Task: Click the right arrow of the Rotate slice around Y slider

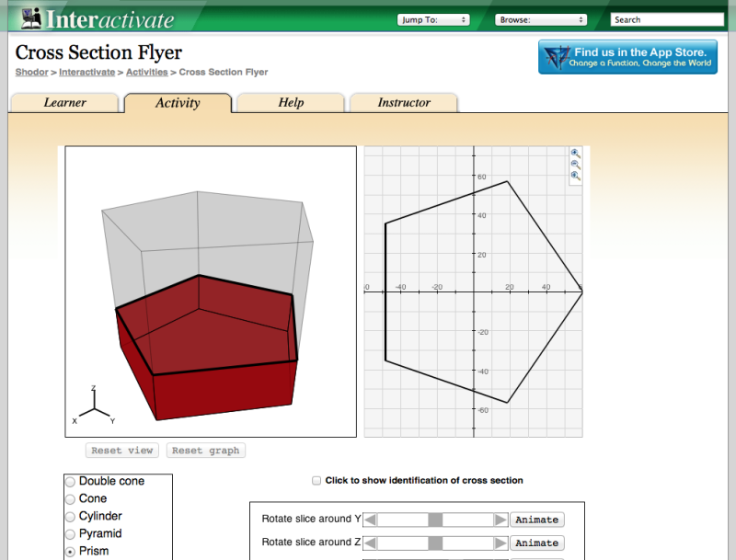Action: coord(501,519)
